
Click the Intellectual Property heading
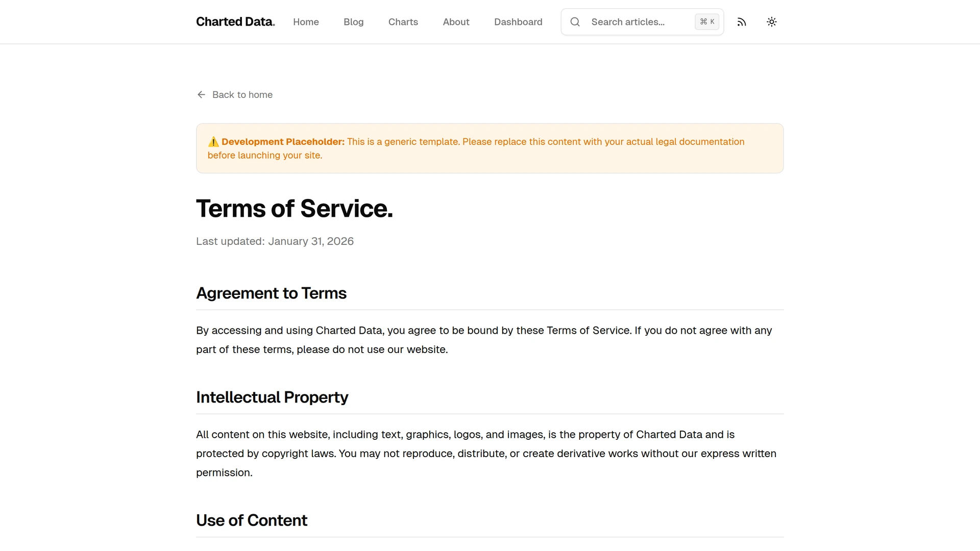click(272, 397)
